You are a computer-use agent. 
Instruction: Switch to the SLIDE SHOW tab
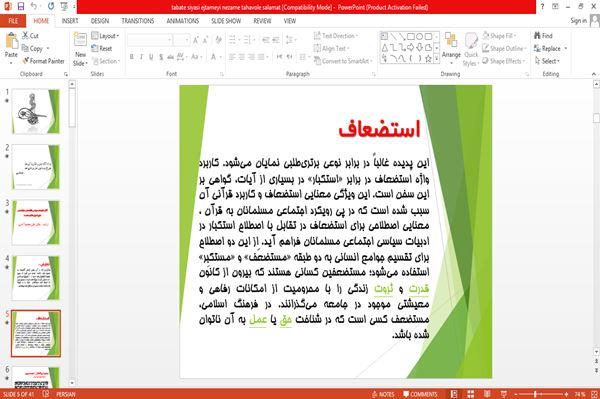(226, 21)
